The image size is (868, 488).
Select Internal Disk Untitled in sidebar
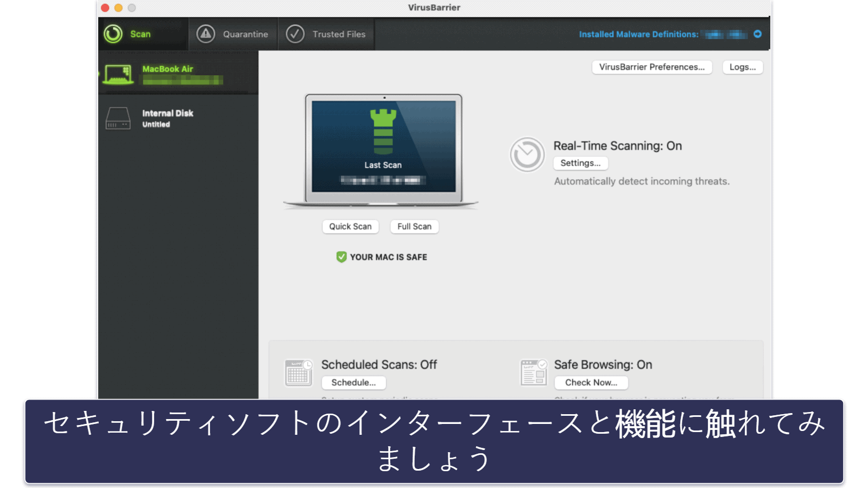click(179, 118)
